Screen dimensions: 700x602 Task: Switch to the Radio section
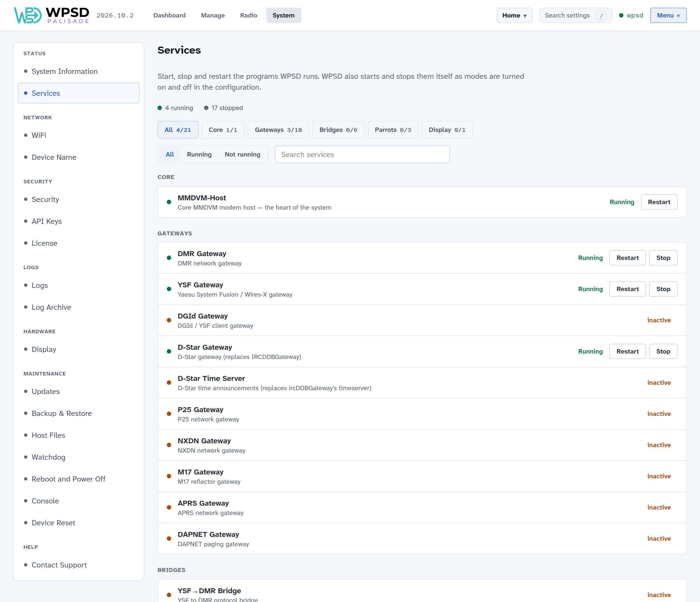click(249, 15)
